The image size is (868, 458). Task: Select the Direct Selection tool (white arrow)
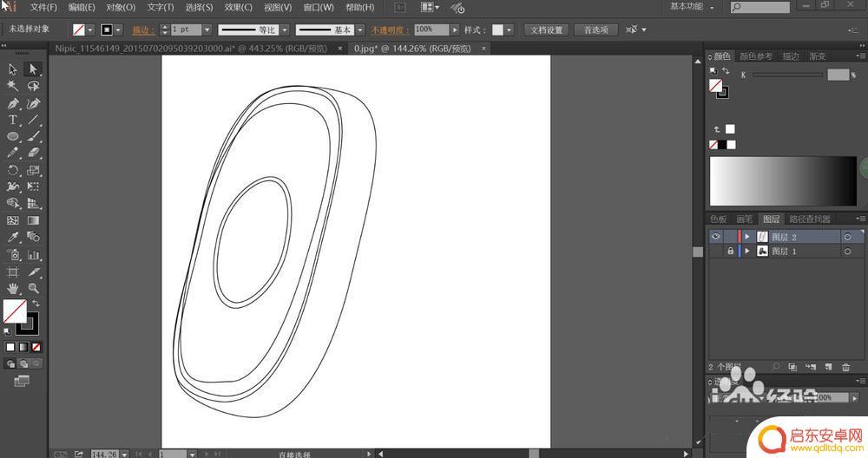pyautogui.click(x=33, y=69)
